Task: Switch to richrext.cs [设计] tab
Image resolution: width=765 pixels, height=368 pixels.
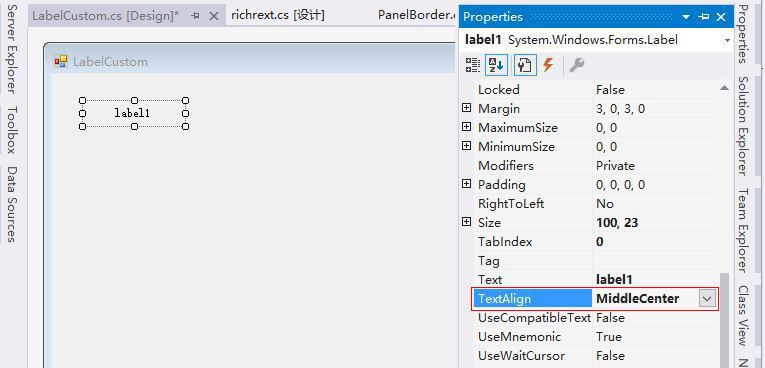Action: [x=278, y=16]
